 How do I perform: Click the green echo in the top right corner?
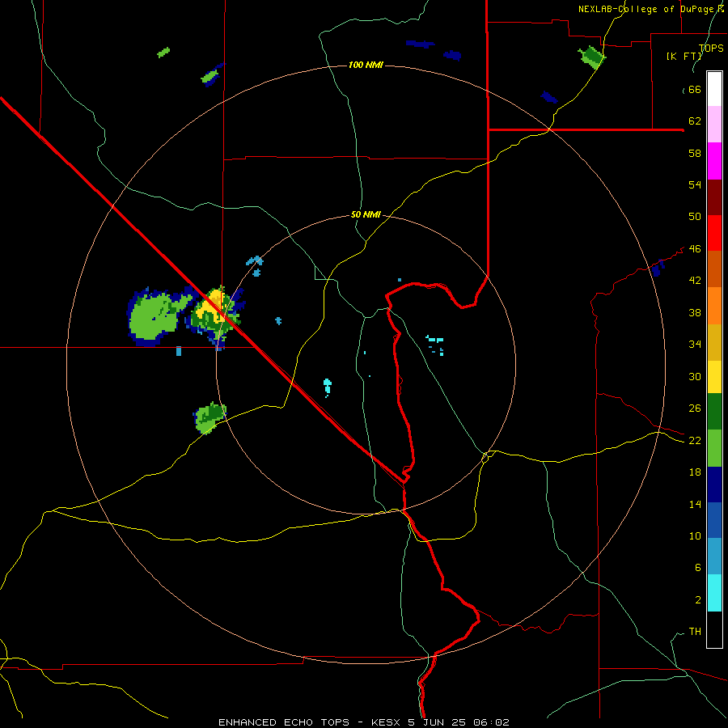click(x=591, y=57)
